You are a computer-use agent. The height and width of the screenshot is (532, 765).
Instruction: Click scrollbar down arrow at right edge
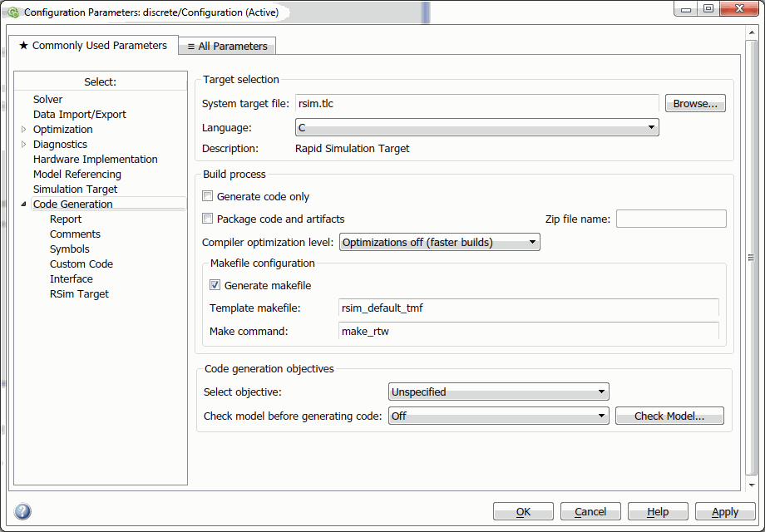point(752,485)
